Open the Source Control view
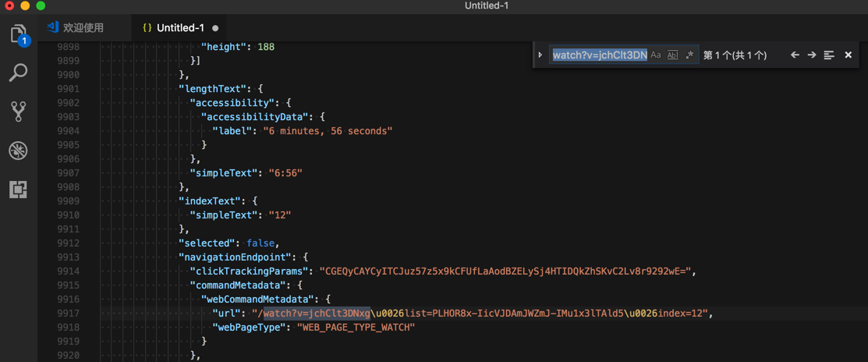 [x=19, y=112]
